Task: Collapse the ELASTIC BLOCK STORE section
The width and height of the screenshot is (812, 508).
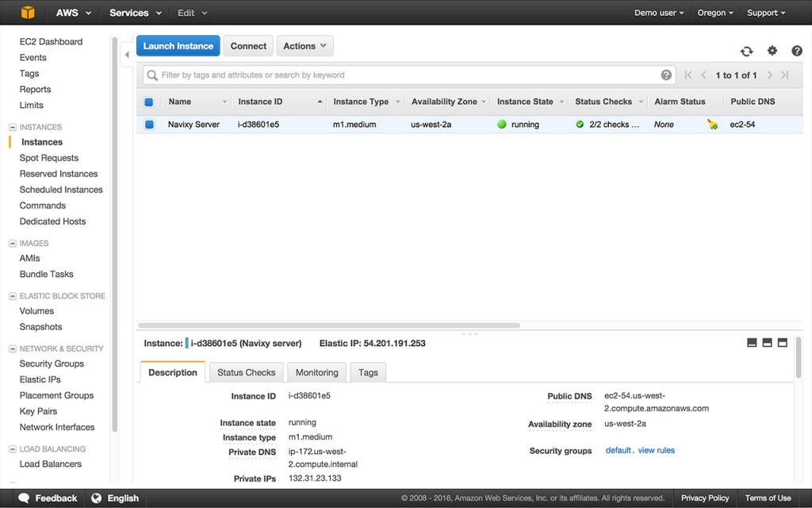Action: point(13,296)
